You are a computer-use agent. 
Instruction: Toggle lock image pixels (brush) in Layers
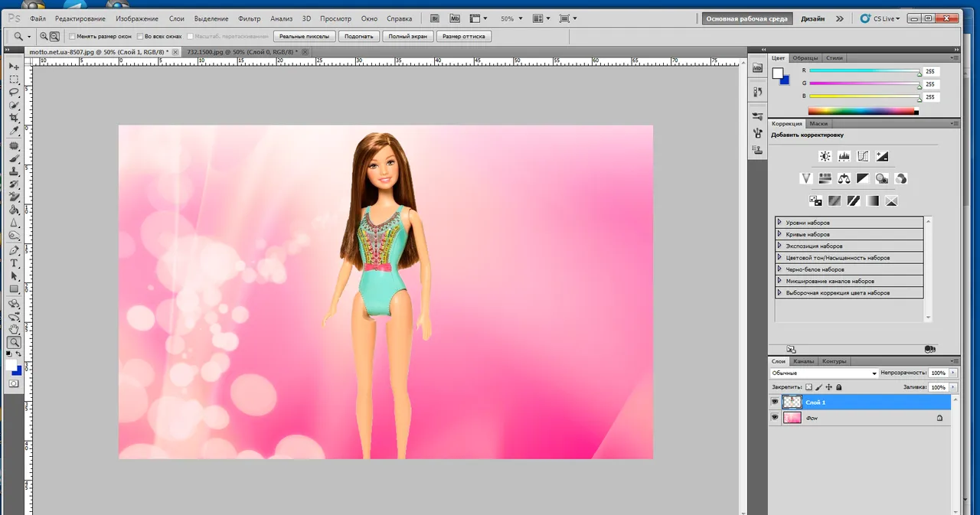click(x=818, y=388)
